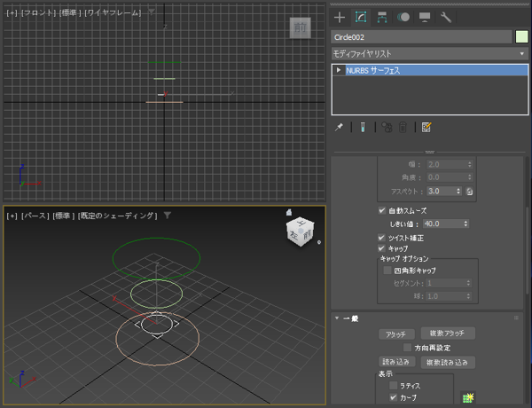The height and width of the screenshot is (408, 532).
Task: Open the モディファイヤリスト dropdown
Action: pos(429,53)
